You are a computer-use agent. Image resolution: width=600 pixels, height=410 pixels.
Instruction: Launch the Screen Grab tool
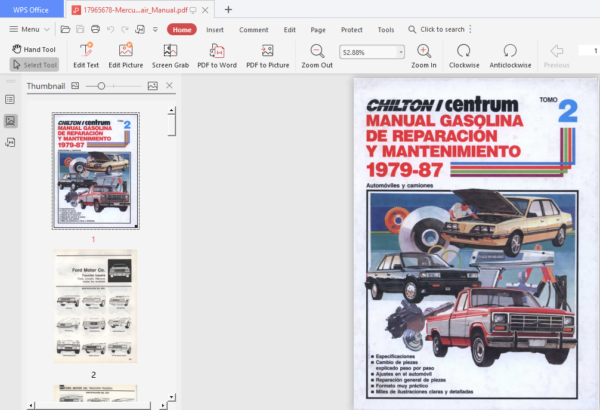(x=170, y=56)
